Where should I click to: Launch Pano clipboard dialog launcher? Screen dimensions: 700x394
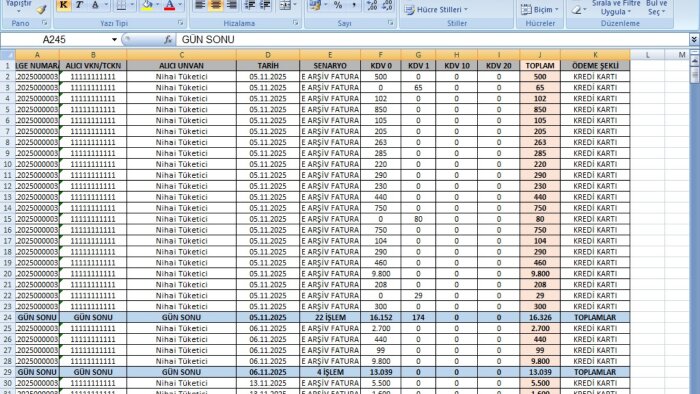pos(44,22)
